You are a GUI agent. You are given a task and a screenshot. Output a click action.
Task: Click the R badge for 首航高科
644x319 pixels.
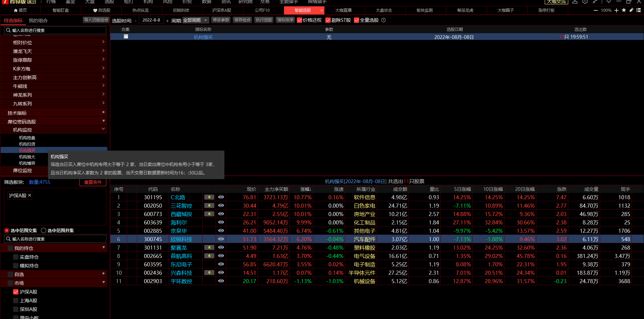point(209,256)
